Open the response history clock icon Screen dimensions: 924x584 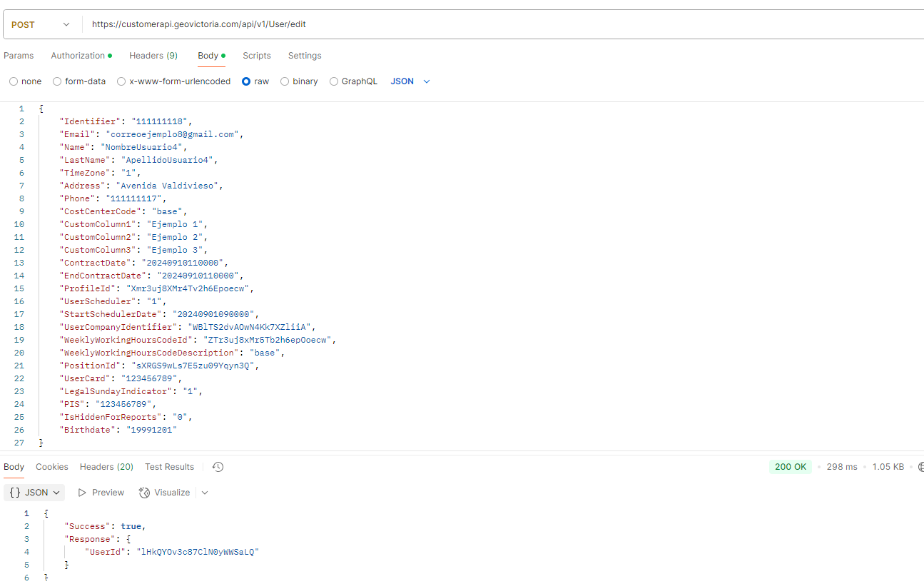click(218, 467)
